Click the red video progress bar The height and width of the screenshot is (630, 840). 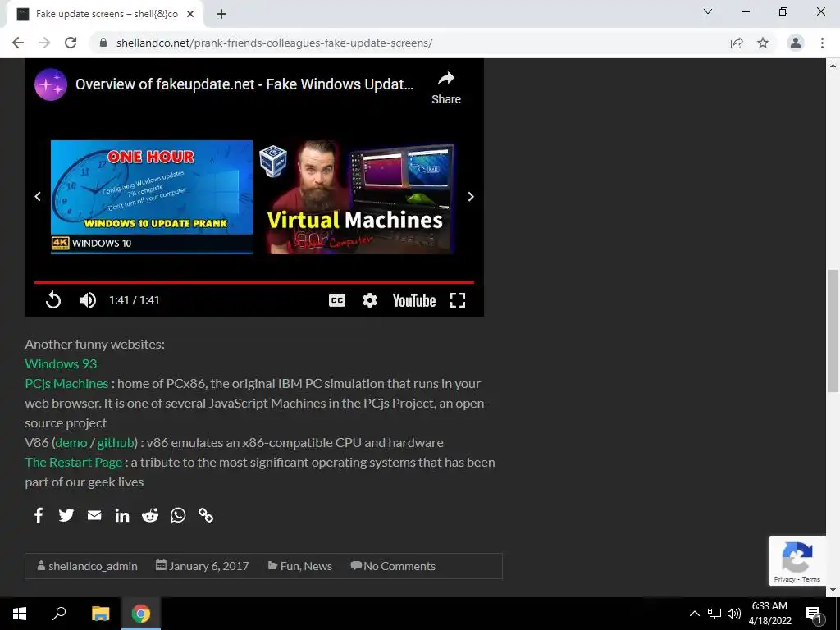254,282
